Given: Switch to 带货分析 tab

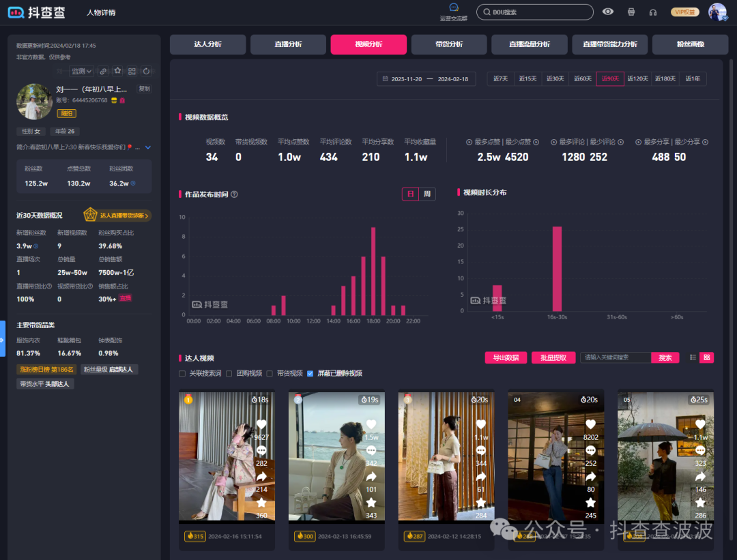Looking at the screenshot, I should click(x=449, y=44).
